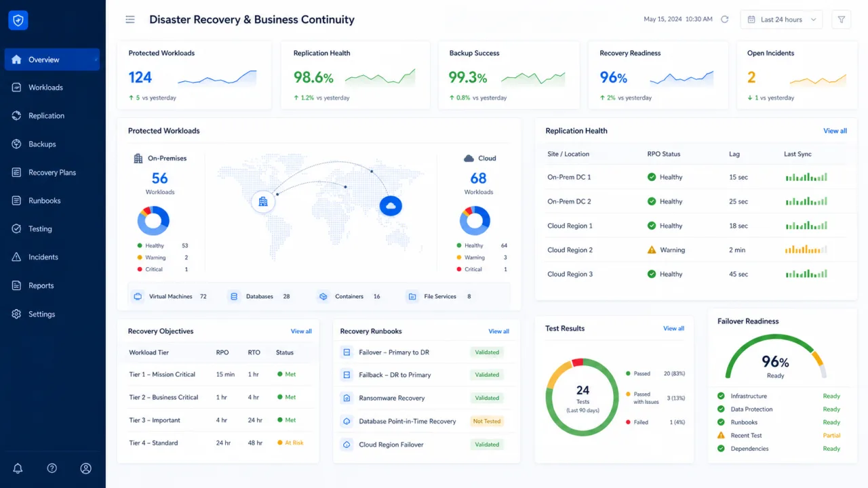Open Backups in the sidebar
The height and width of the screenshot is (488, 868).
coord(52,144)
